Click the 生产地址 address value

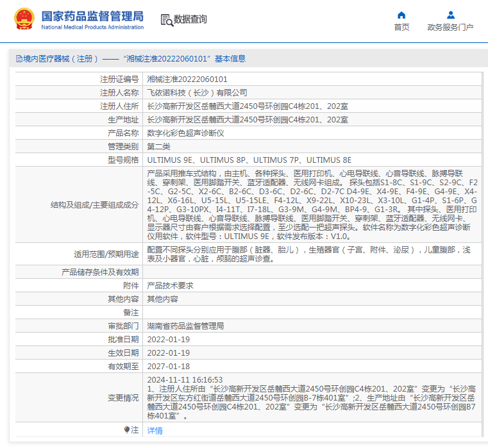248,120
